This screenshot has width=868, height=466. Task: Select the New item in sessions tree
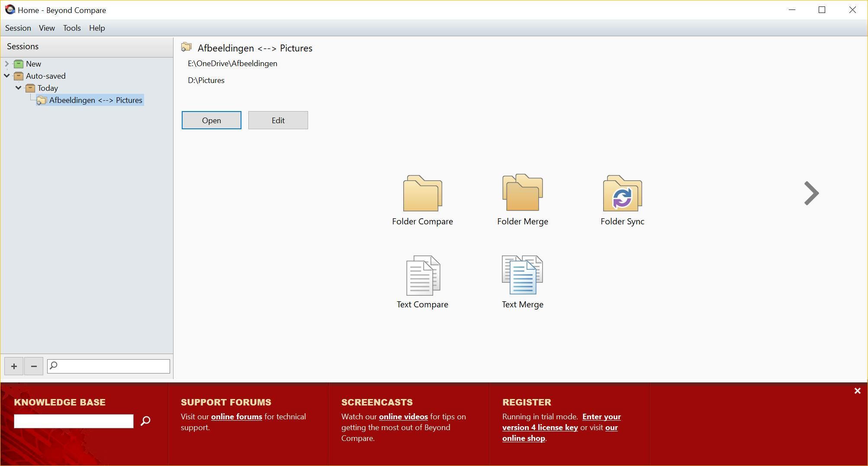pyautogui.click(x=33, y=64)
